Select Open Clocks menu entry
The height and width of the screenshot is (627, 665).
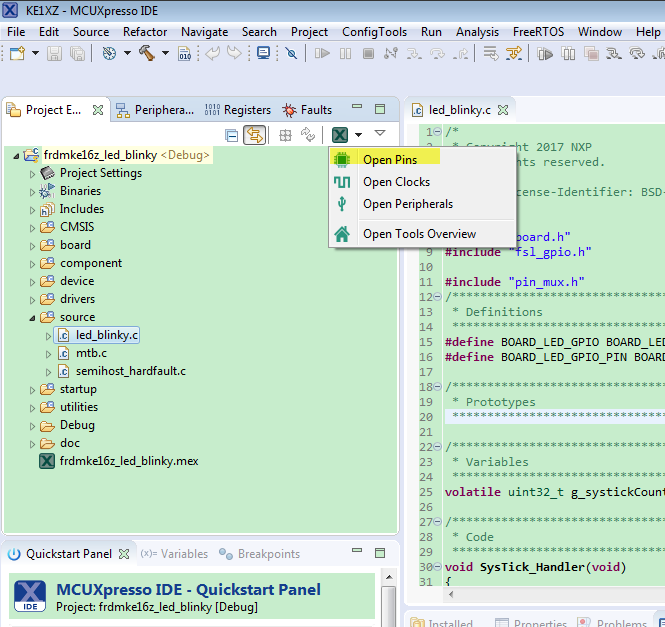[x=423, y=182]
